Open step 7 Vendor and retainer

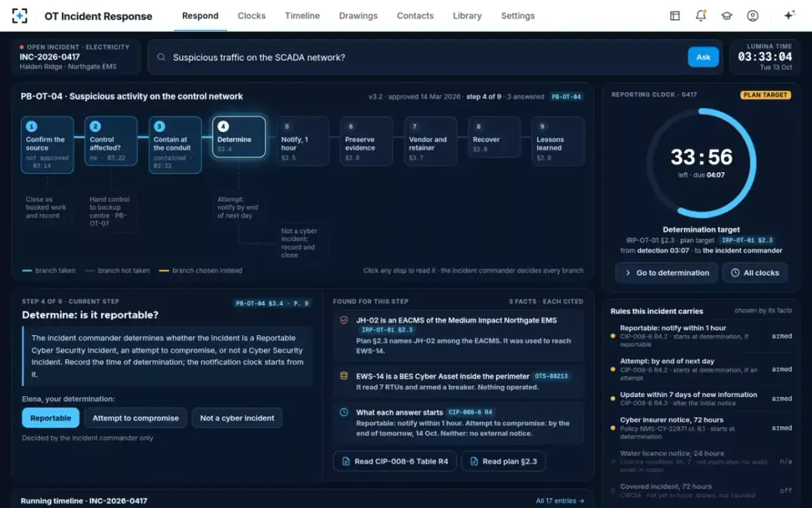click(430, 142)
